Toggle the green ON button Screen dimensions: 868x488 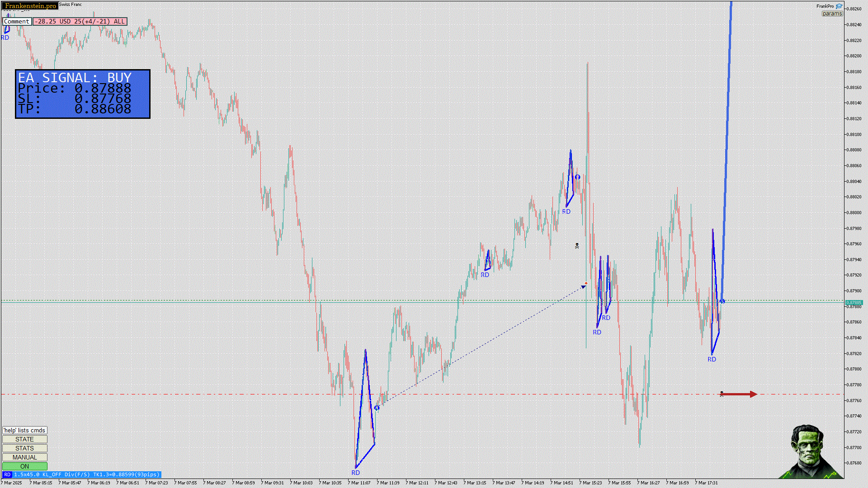[x=24, y=466]
